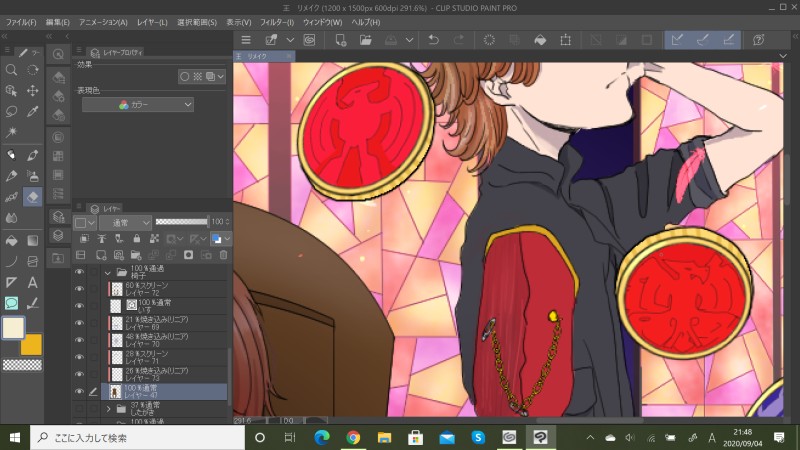Click the New canvas icon in command bar
800x450 pixels.
click(340, 40)
